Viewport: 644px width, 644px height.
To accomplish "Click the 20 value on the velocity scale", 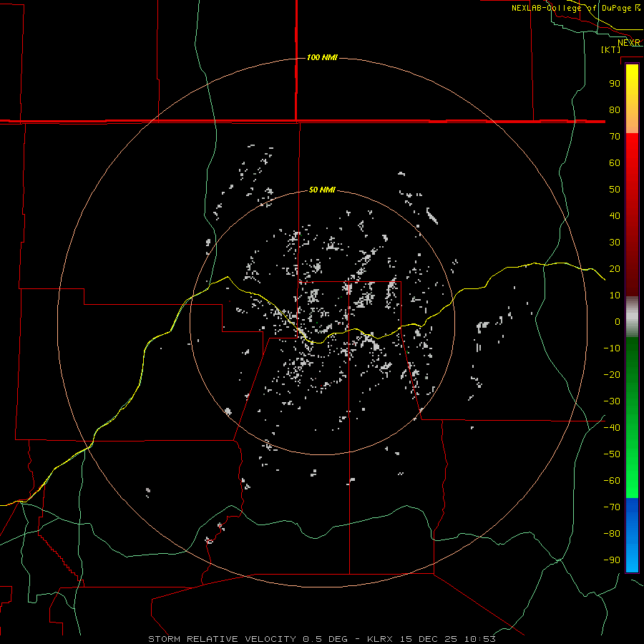I will click(615, 268).
